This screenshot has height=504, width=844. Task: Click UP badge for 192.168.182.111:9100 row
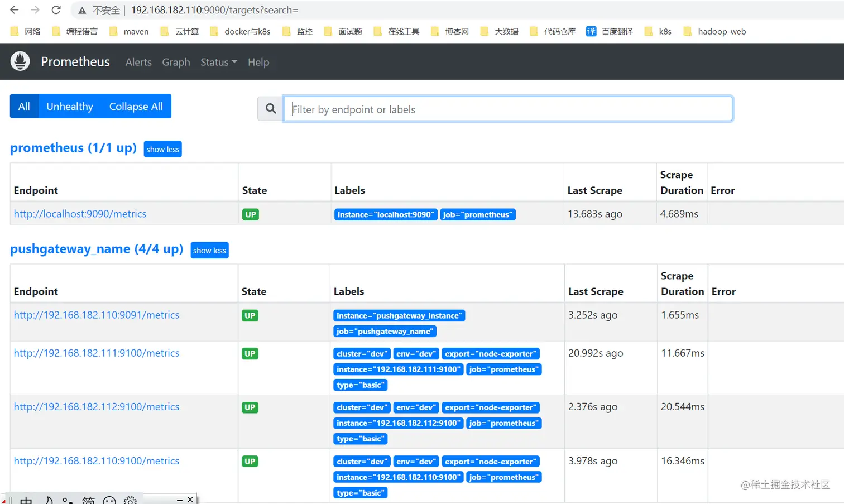click(250, 353)
